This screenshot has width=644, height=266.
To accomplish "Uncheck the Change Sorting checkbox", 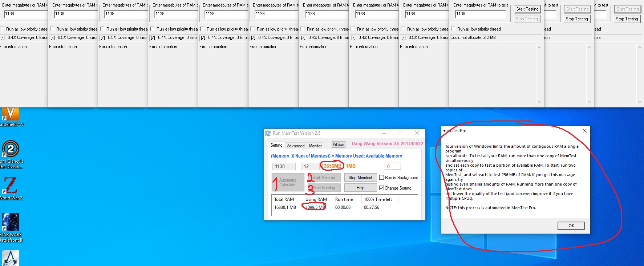I will [381, 188].
